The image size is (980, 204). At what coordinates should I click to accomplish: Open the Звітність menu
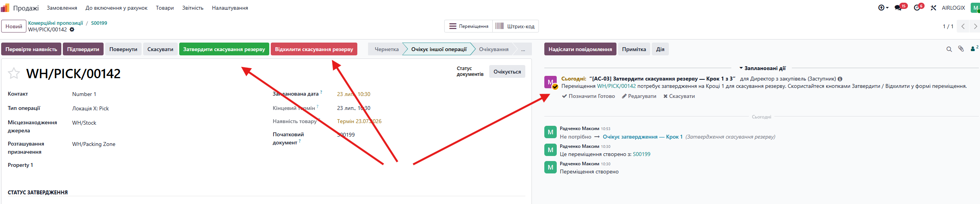(193, 8)
